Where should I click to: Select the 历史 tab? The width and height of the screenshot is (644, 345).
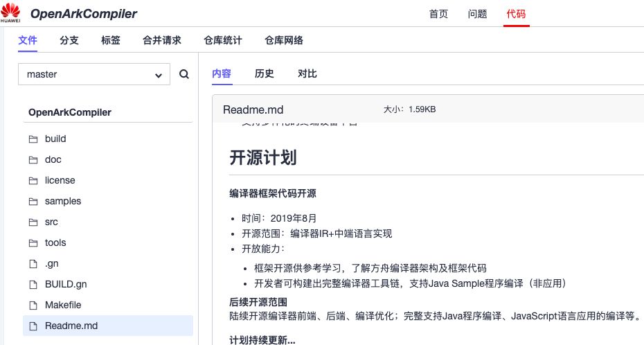point(264,73)
